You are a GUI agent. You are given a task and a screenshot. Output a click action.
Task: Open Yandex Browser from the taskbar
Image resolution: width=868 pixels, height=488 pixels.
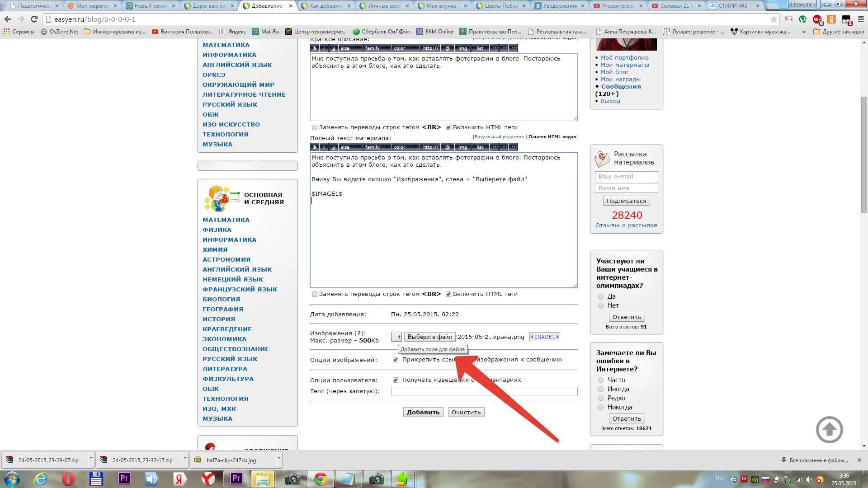[208, 479]
